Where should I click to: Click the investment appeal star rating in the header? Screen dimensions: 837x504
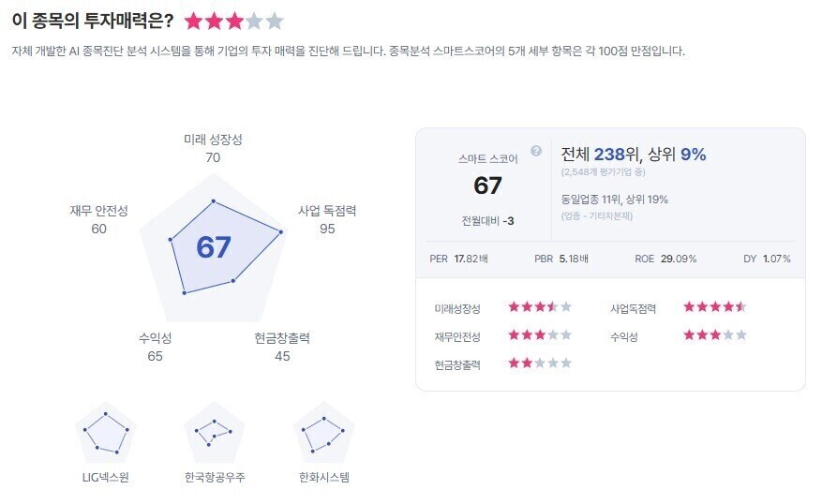tap(233, 22)
